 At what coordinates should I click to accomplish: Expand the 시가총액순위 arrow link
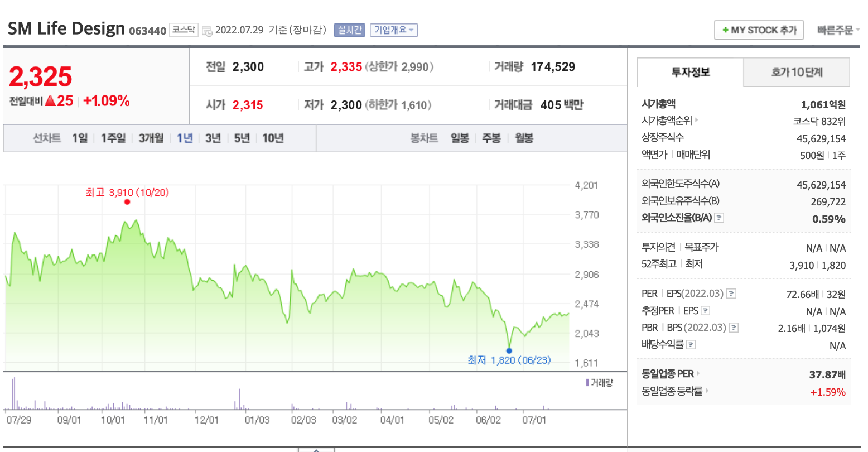697,120
